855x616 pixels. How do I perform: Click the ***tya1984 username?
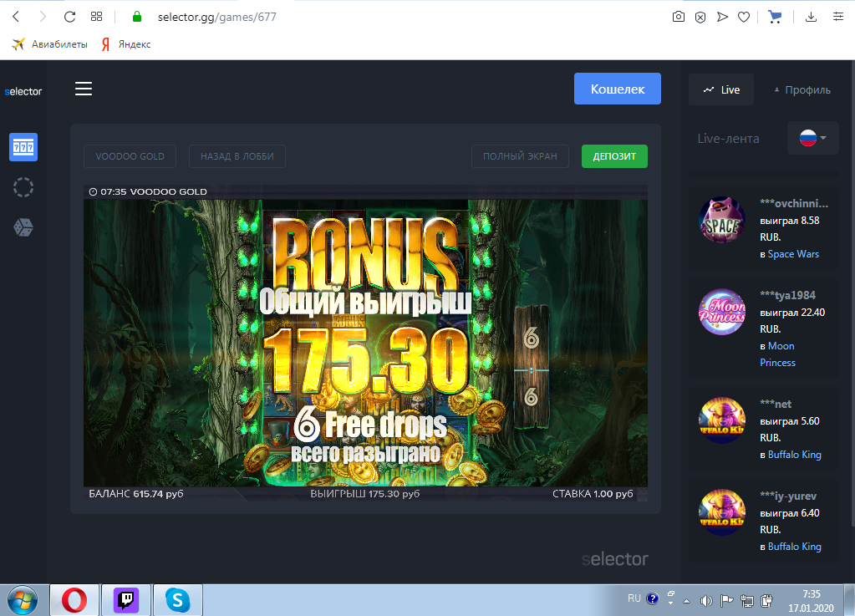(788, 295)
